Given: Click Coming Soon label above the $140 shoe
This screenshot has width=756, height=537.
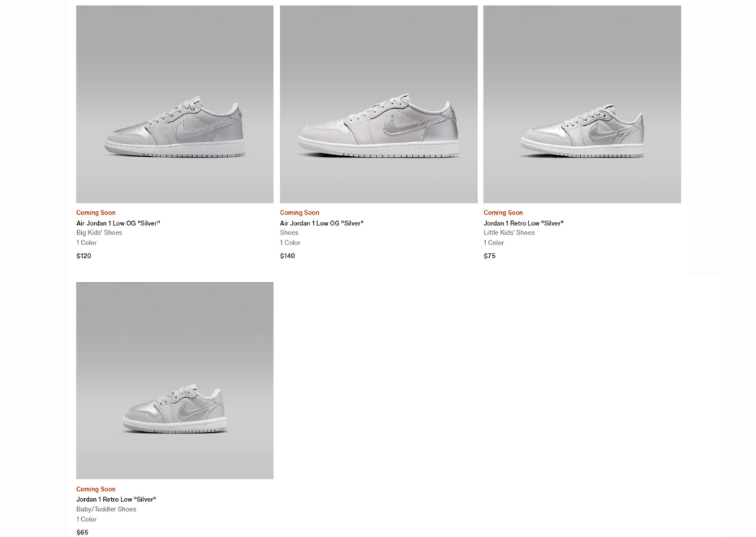Looking at the screenshot, I should 300,213.
